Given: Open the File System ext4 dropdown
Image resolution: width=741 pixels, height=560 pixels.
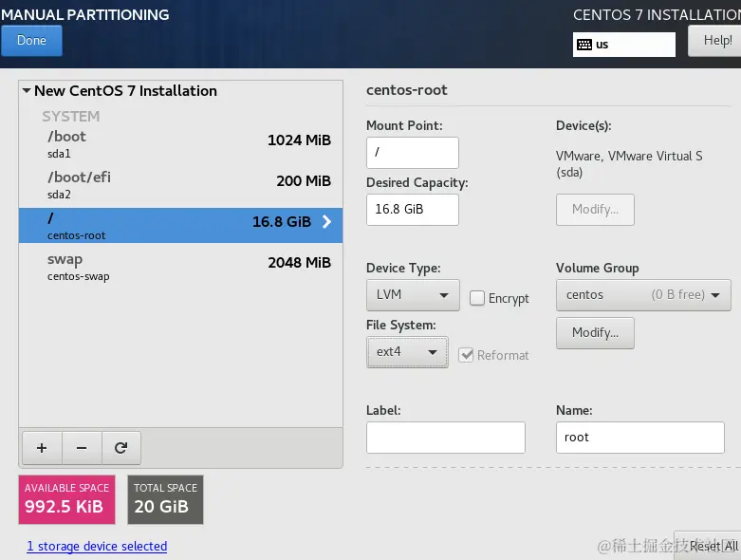Looking at the screenshot, I should (x=407, y=352).
